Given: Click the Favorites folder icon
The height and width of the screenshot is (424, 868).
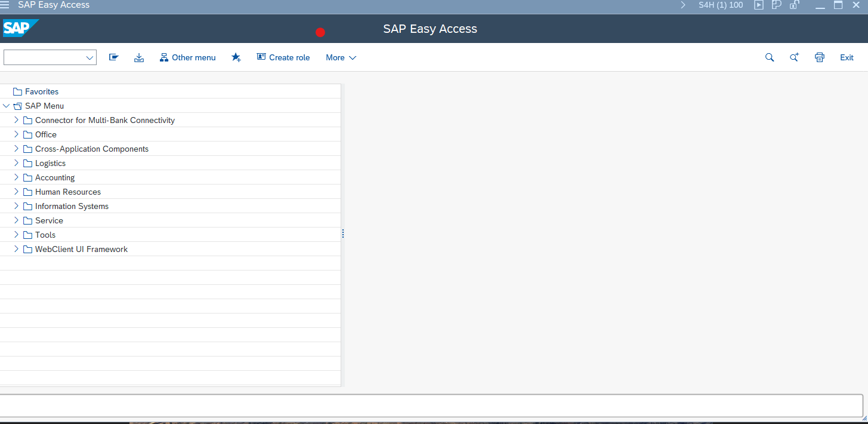Looking at the screenshot, I should (x=17, y=91).
